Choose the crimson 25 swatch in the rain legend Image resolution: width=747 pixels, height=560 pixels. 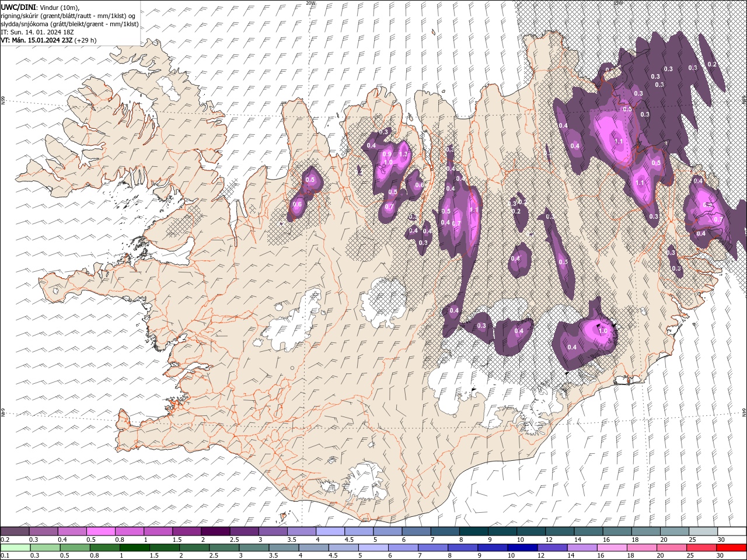701,548
